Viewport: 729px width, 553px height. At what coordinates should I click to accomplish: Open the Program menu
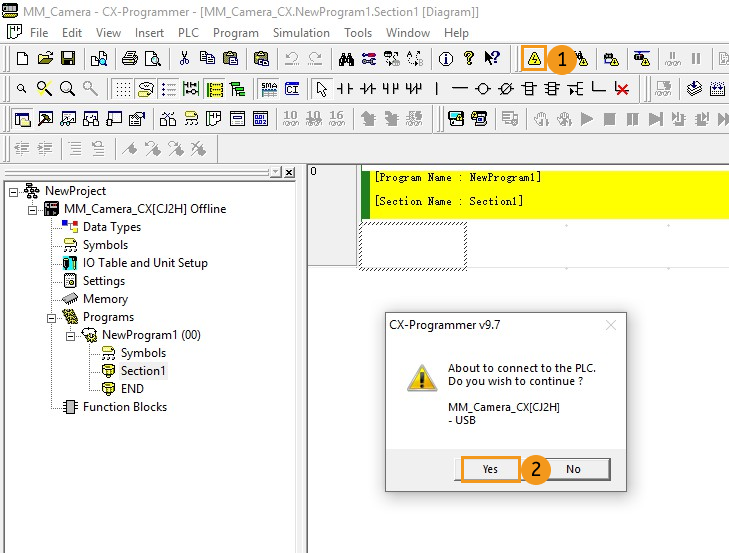[236, 33]
